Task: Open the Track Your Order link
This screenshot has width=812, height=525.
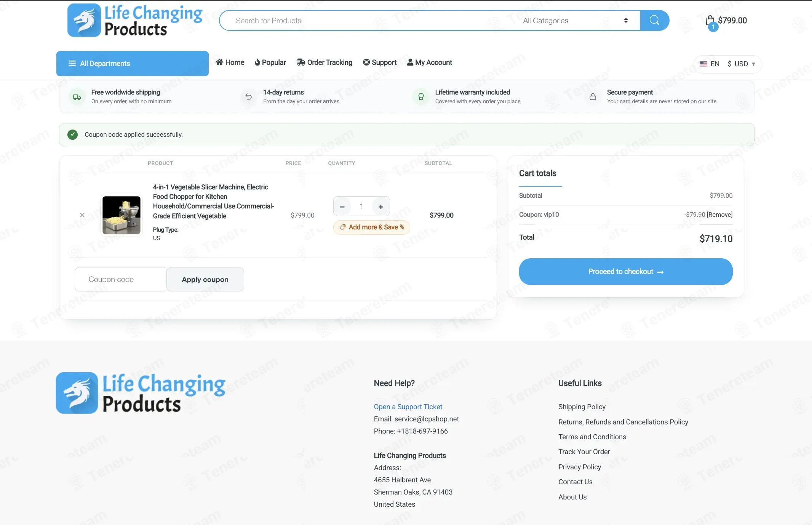Action: 584,452
